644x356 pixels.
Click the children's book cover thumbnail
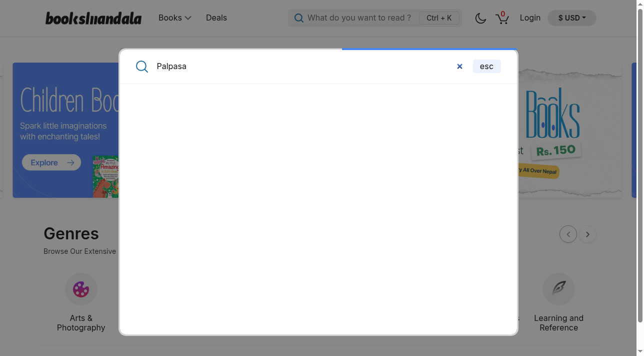coord(105,177)
